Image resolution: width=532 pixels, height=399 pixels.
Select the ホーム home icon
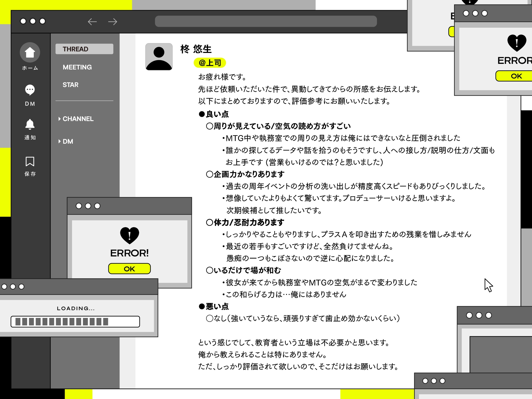click(30, 52)
